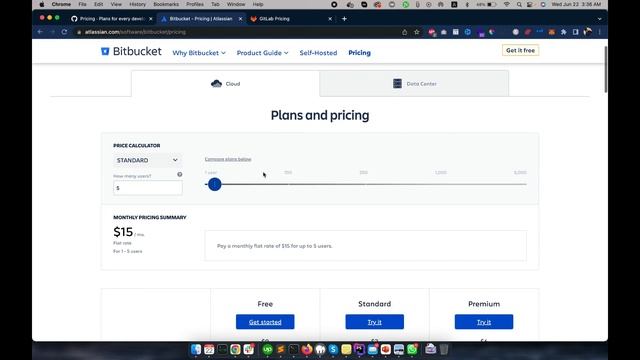Image resolution: width=640 pixels, height=360 pixels.
Task: Expand the Why Bitbucket menu
Action: (199, 53)
